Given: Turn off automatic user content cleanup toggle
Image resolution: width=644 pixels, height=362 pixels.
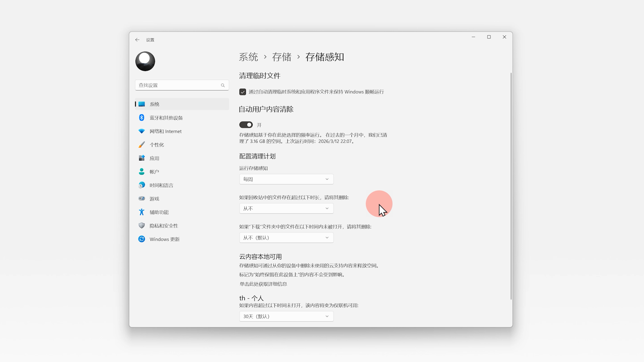Looking at the screenshot, I should point(246,125).
